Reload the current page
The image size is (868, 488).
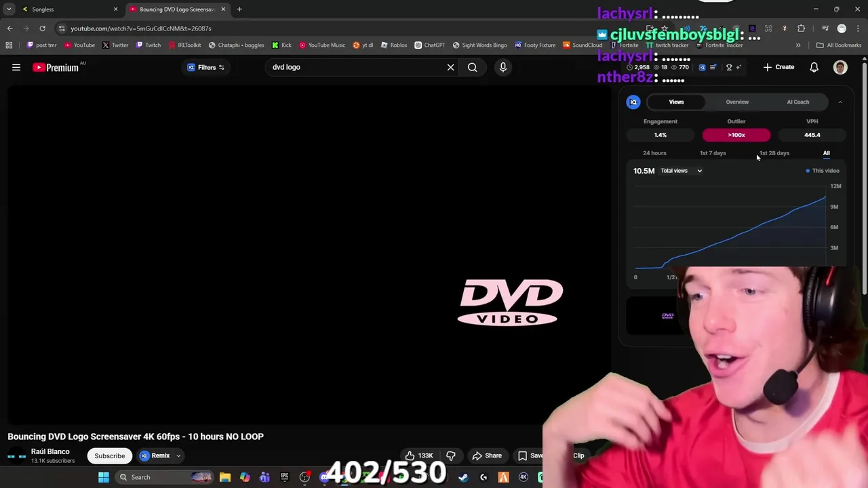coord(42,28)
